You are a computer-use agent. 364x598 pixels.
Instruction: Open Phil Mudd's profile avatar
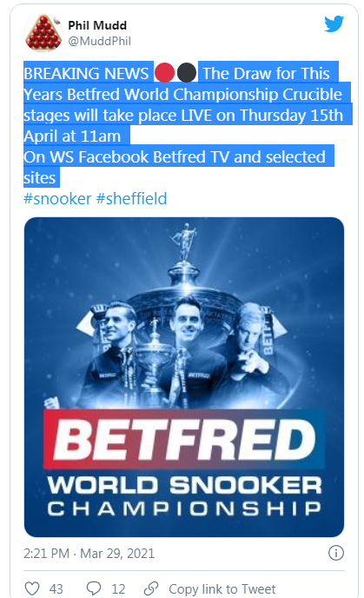[43, 33]
